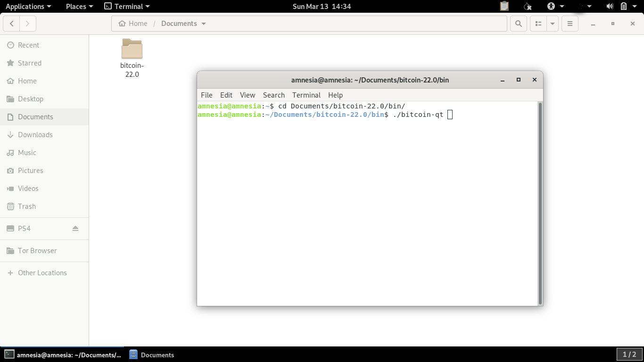Viewport: 644px width, 362px height.
Task: Switch to terminal window in taskbar
Action: point(63,355)
